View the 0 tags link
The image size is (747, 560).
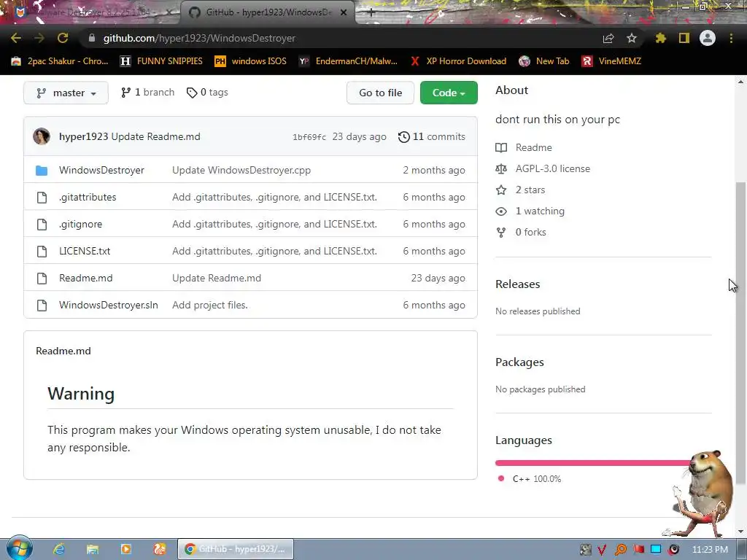coord(207,93)
